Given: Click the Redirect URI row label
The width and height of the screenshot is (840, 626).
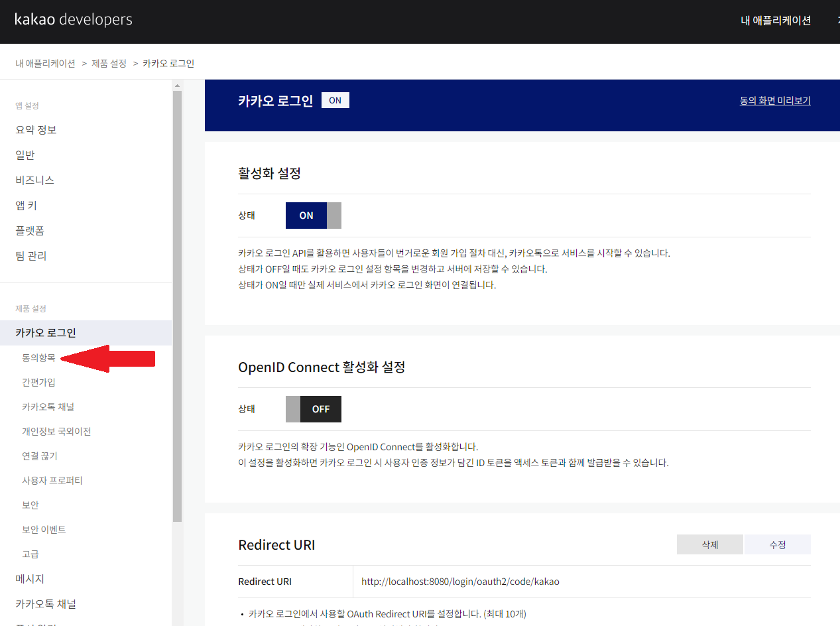Looking at the screenshot, I should pyautogui.click(x=265, y=582).
